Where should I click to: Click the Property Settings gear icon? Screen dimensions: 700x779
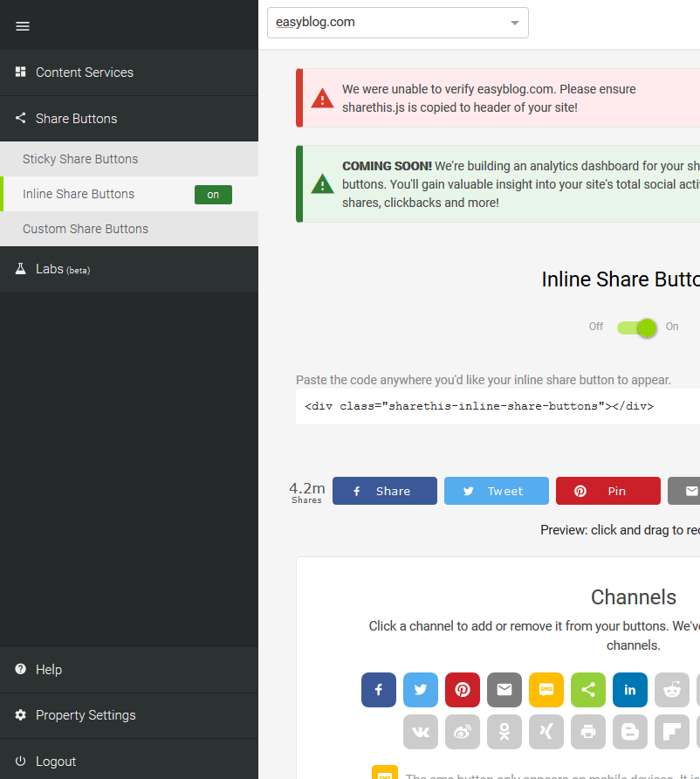click(x=20, y=715)
